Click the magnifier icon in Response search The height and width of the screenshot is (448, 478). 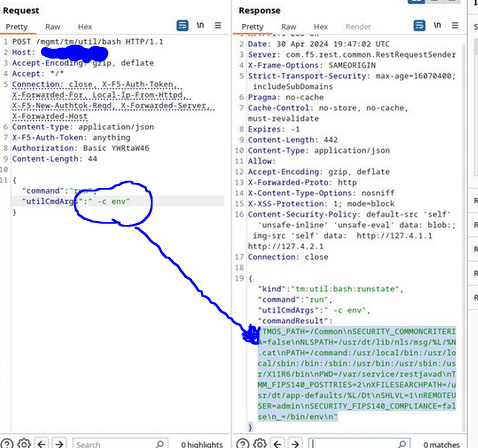(403, 444)
